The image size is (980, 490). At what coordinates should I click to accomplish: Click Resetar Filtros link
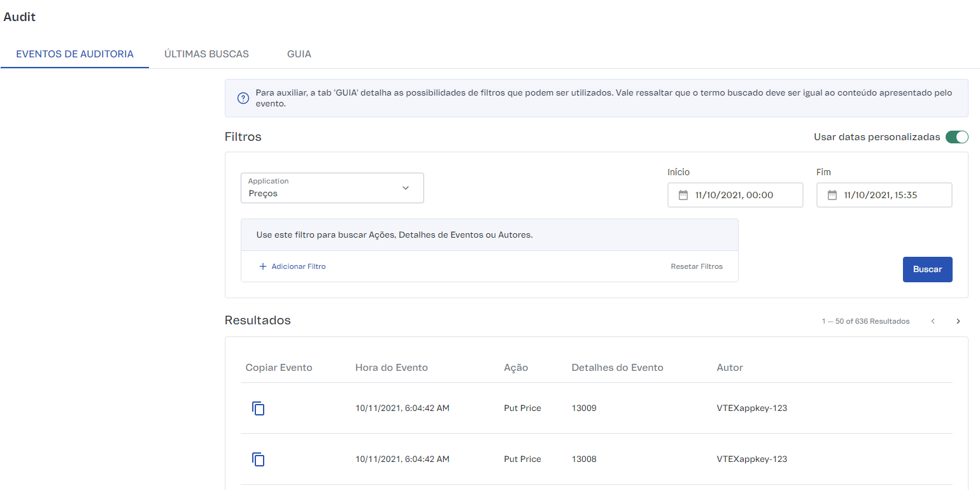point(697,266)
